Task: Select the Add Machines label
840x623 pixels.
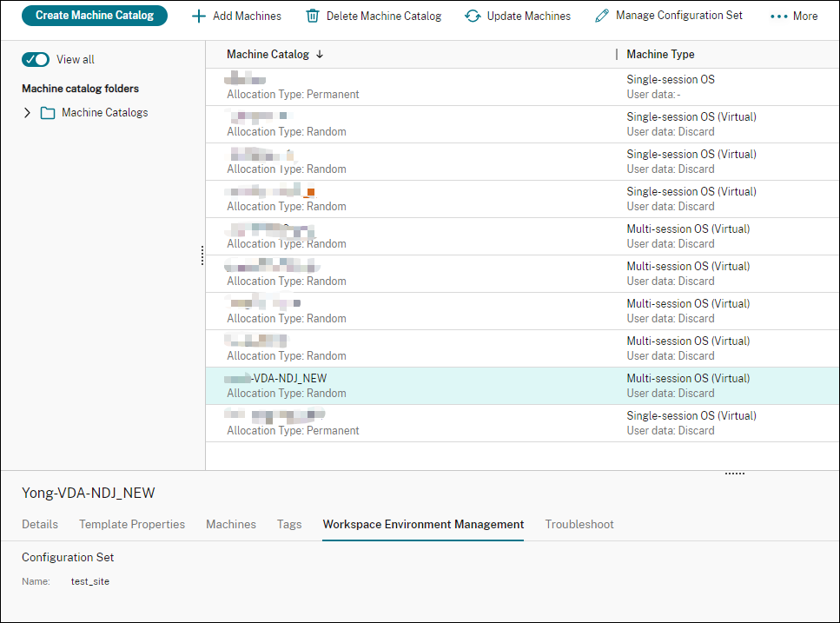Action: 247,16
